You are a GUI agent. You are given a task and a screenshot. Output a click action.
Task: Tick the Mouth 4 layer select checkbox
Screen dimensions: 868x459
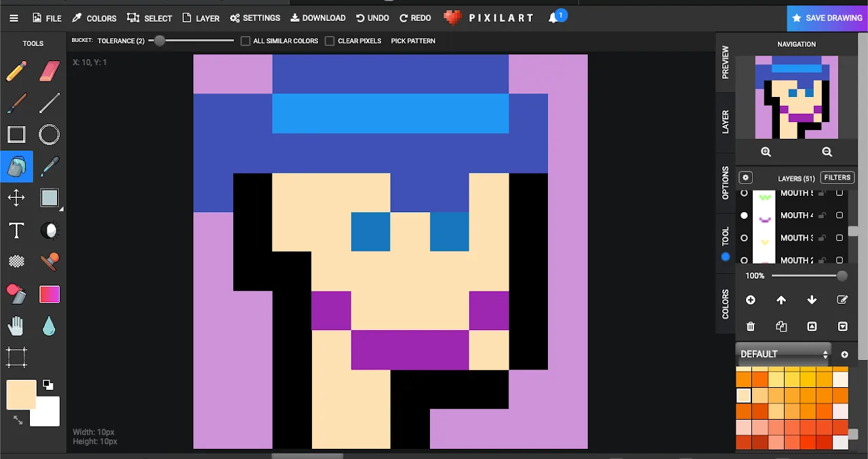tap(840, 216)
